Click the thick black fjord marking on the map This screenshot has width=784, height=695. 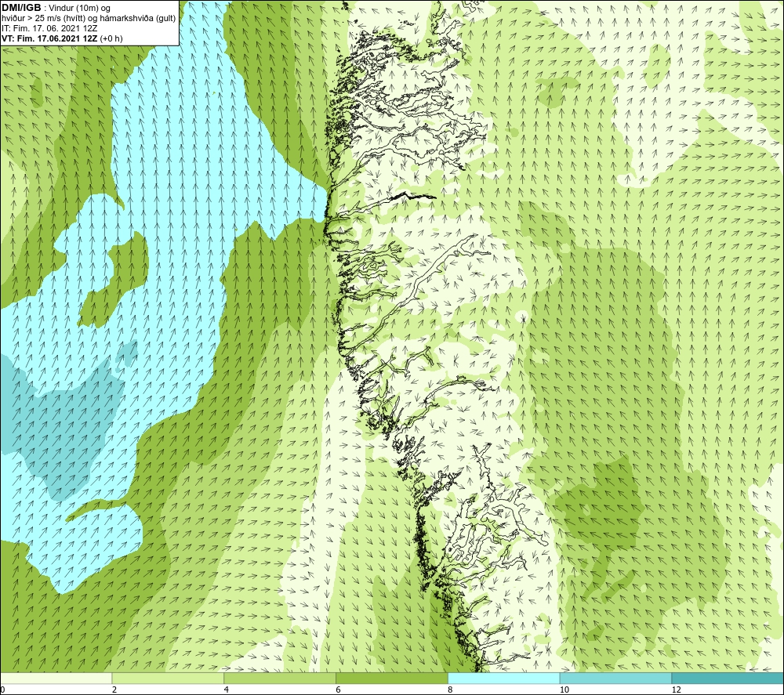click(412, 195)
